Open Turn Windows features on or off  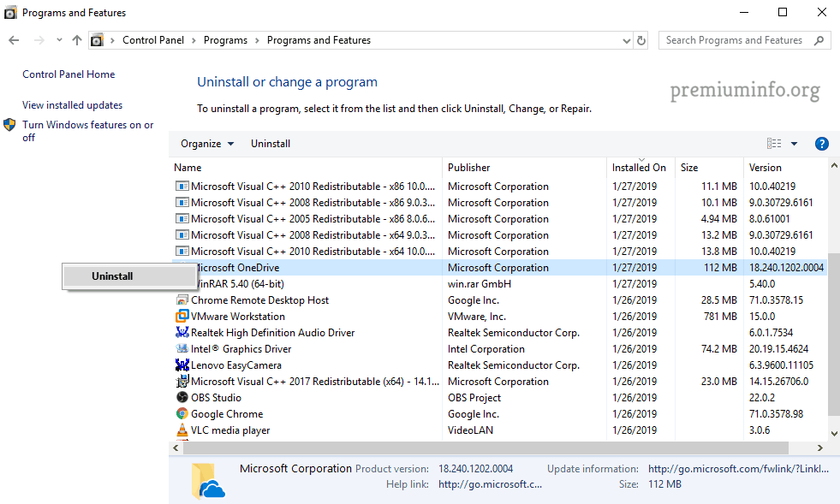[88, 131]
